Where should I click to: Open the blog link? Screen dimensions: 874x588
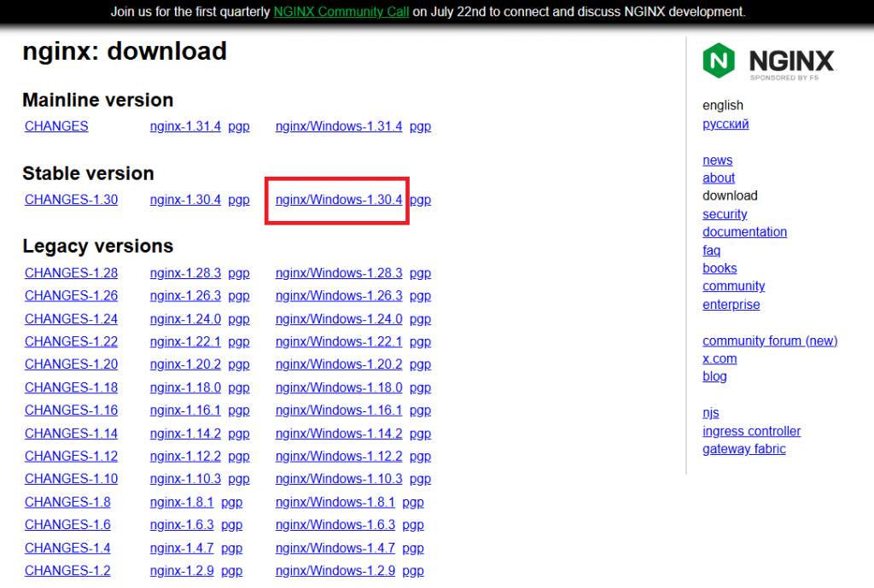click(714, 376)
